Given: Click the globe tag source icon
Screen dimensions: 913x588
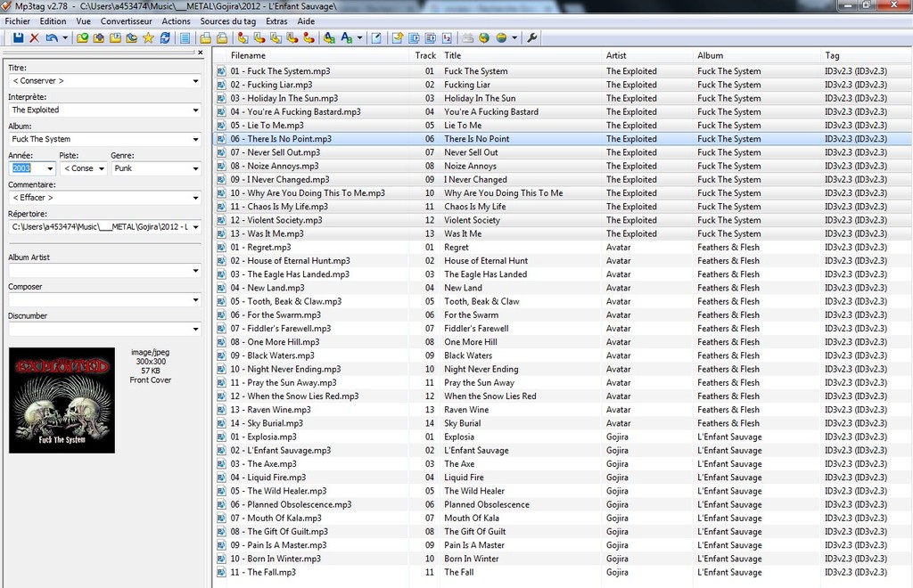Looking at the screenshot, I should [x=484, y=37].
